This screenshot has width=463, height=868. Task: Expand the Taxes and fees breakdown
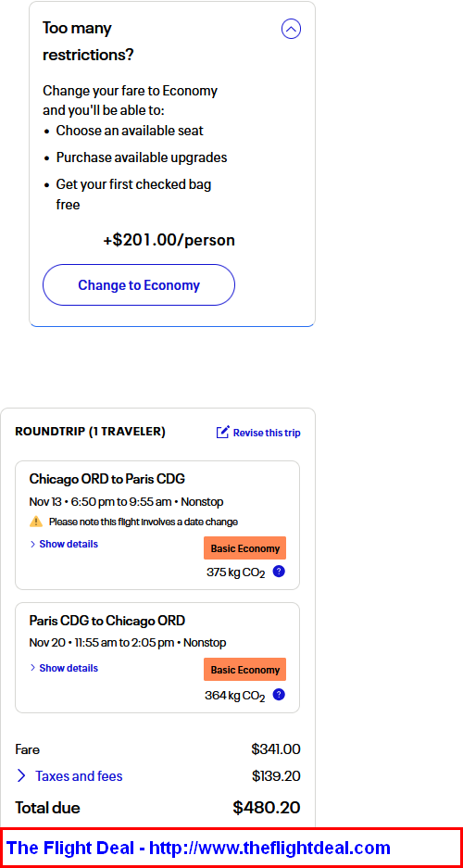79,776
